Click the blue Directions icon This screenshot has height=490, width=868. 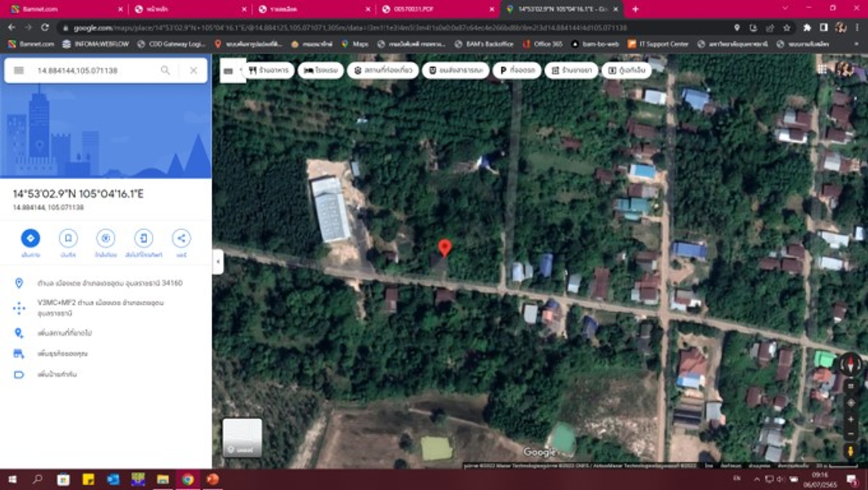(30, 238)
